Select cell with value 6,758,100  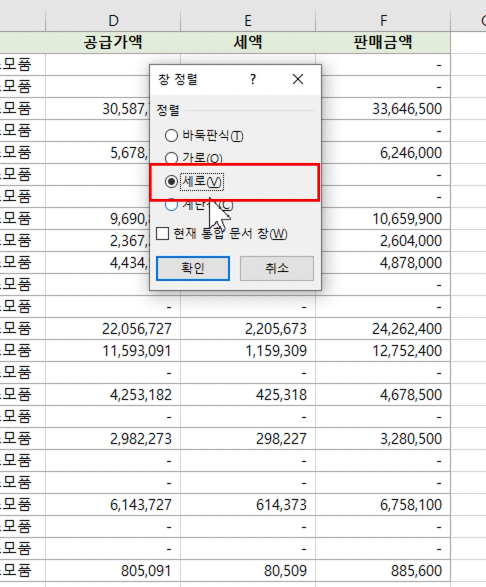coord(383,505)
